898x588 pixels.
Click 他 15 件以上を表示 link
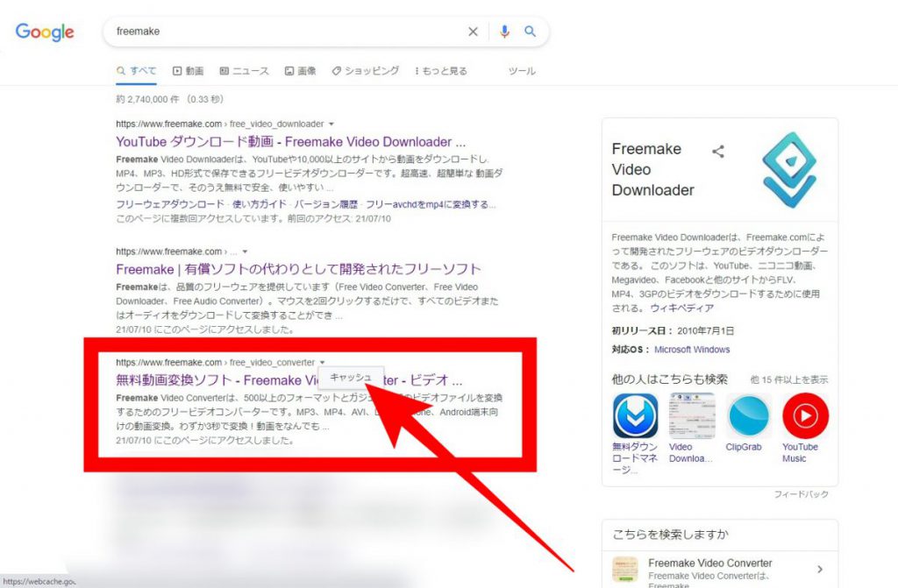pos(789,379)
